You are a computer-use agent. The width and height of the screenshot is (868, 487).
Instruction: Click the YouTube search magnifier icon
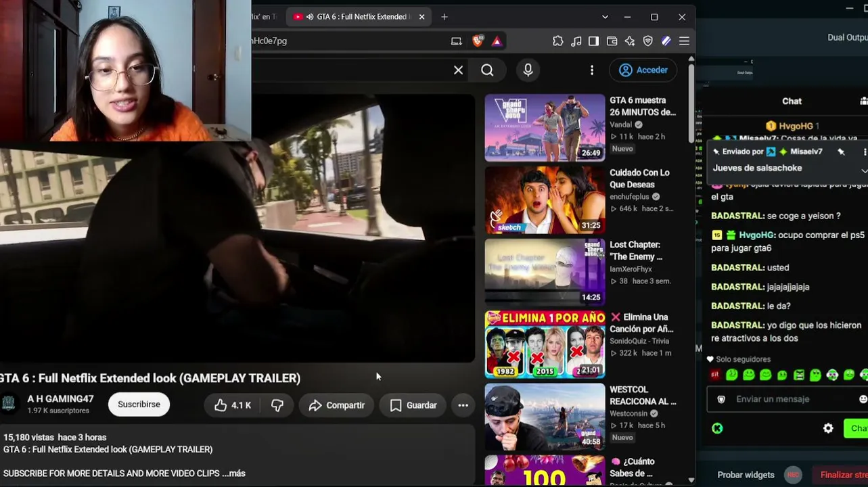487,70
